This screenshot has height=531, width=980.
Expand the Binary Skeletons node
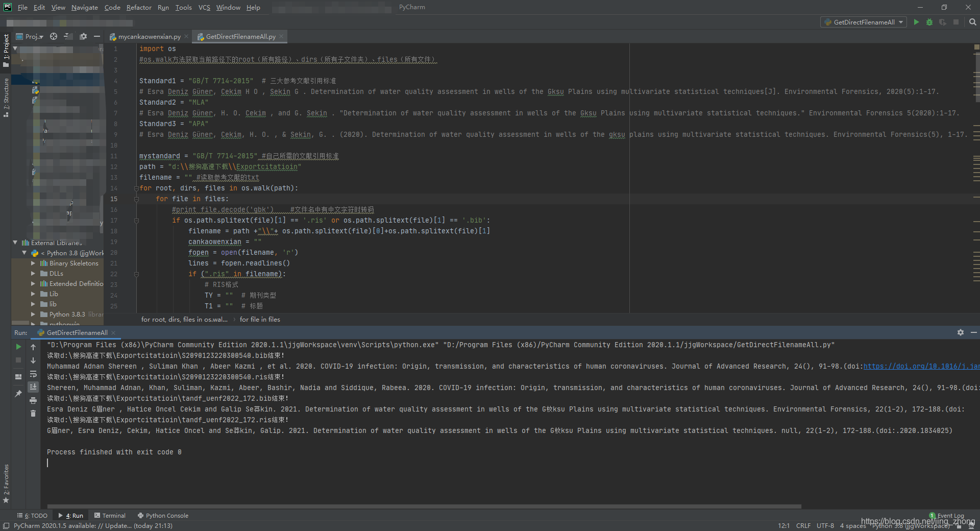pos(33,263)
